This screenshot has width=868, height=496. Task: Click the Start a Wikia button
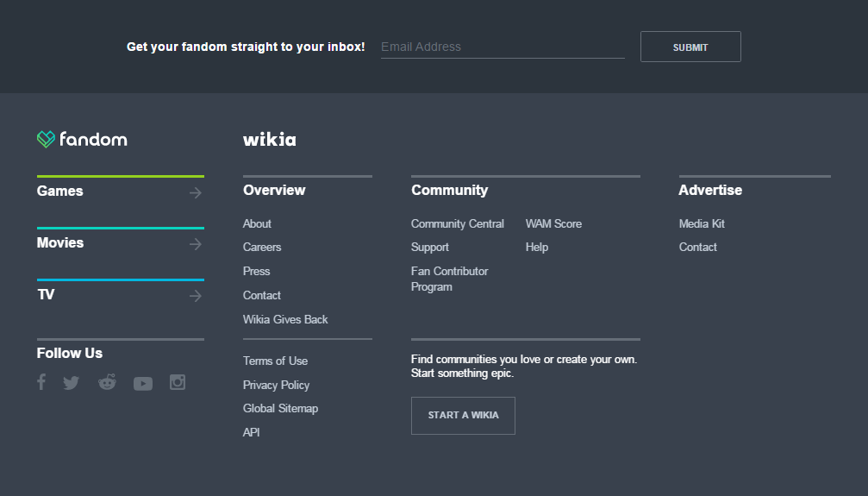tap(463, 415)
